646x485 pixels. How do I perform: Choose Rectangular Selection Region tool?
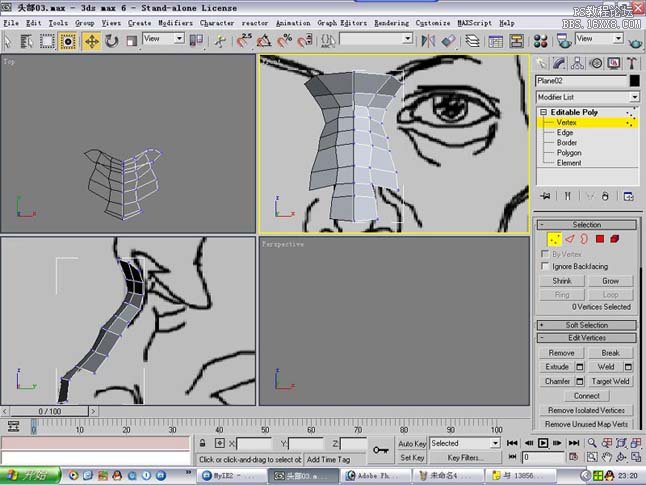pyautogui.click(x=47, y=41)
